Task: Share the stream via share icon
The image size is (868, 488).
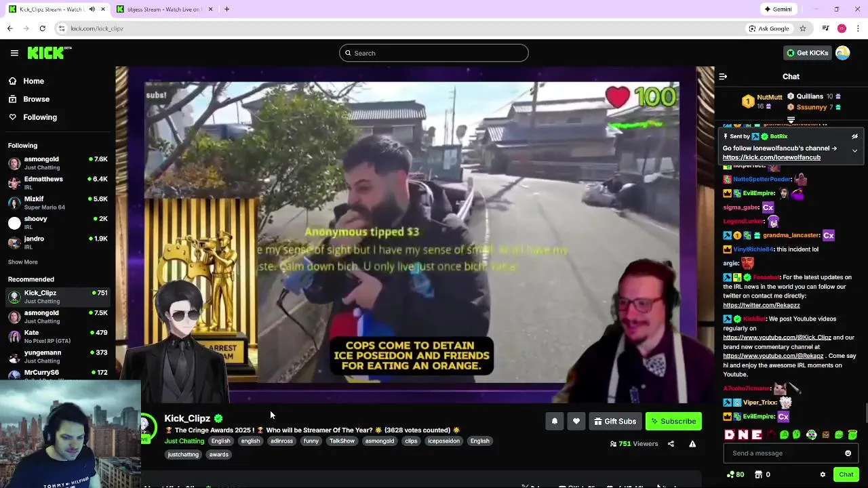Action: tap(671, 444)
